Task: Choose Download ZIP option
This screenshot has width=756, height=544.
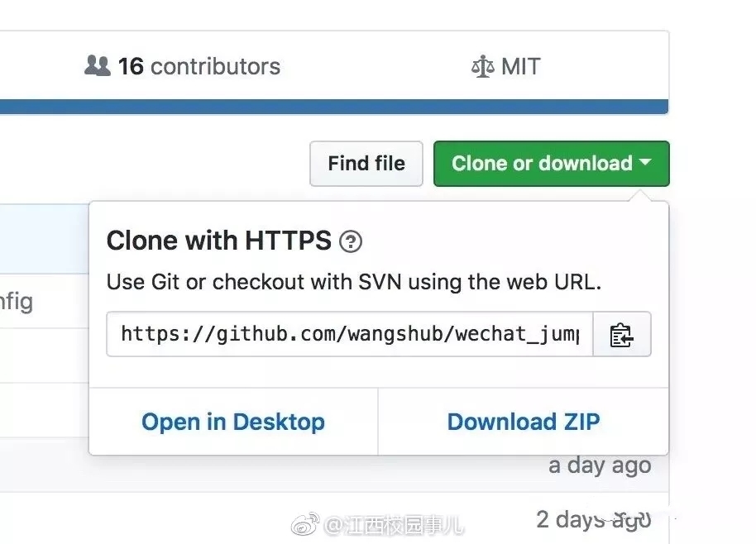Action: tap(524, 422)
